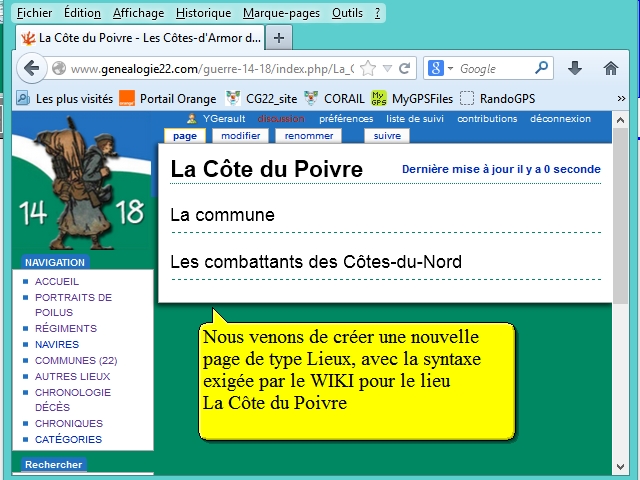
Task: Bookmark this page with the star icon
Action: [x=368, y=69]
